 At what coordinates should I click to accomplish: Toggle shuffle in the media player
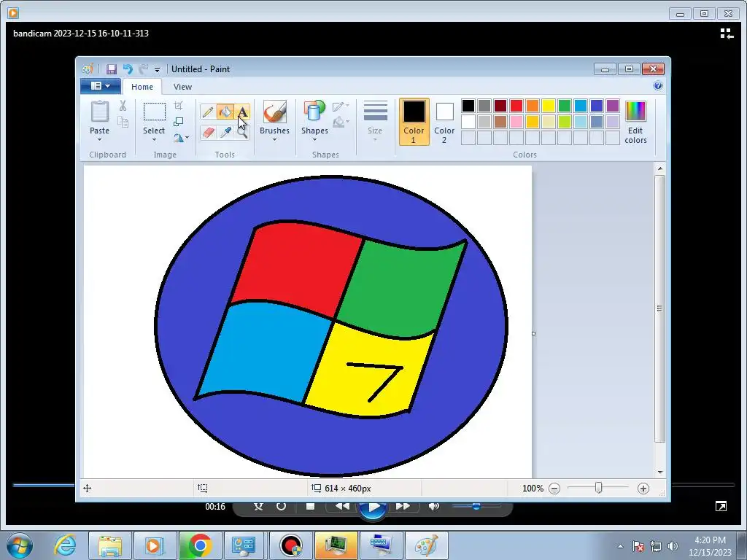point(259,506)
